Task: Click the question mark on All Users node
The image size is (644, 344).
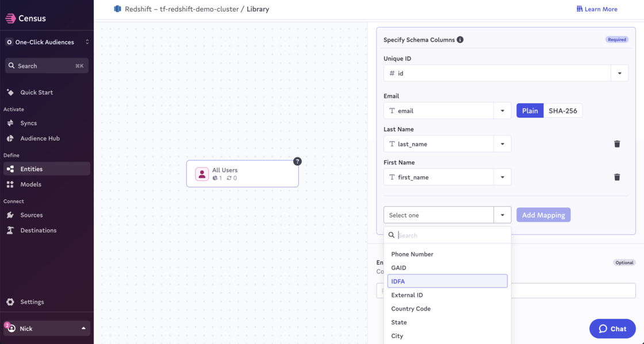Action: click(x=297, y=161)
